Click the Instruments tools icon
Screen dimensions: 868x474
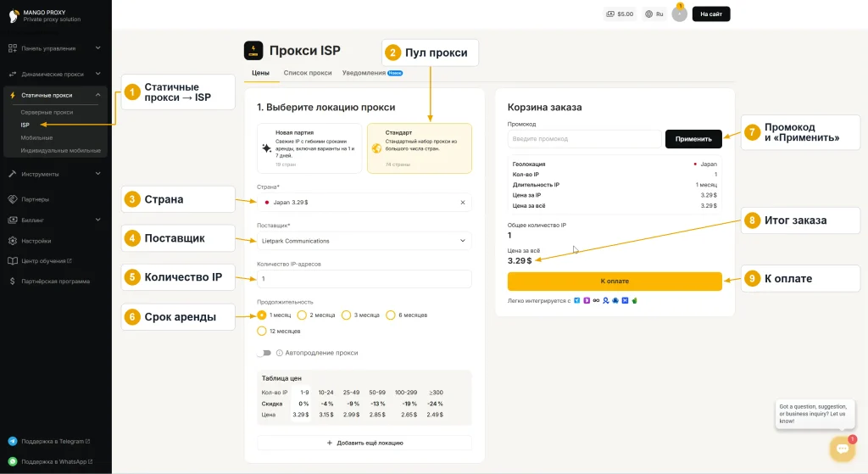13,174
